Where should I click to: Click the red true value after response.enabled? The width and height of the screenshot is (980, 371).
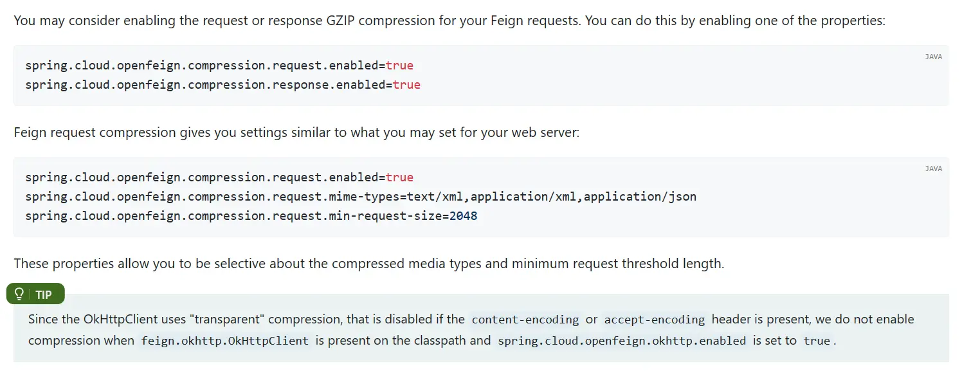pyautogui.click(x=406, y=85)
